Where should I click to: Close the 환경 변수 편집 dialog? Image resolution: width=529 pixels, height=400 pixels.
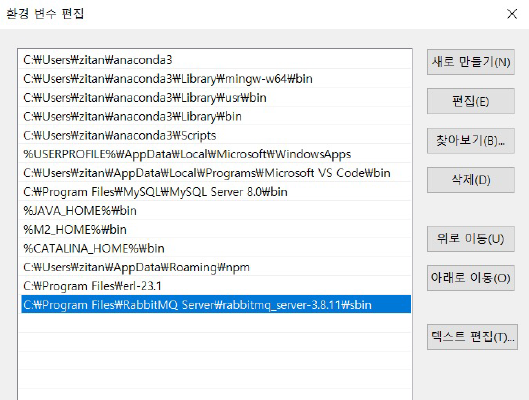coord(512,14)
